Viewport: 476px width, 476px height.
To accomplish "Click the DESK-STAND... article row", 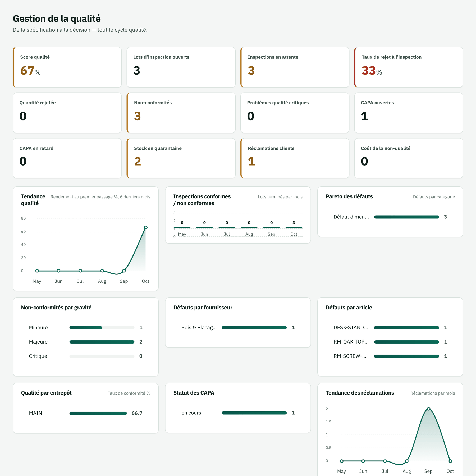I will [x=390, y=328].
